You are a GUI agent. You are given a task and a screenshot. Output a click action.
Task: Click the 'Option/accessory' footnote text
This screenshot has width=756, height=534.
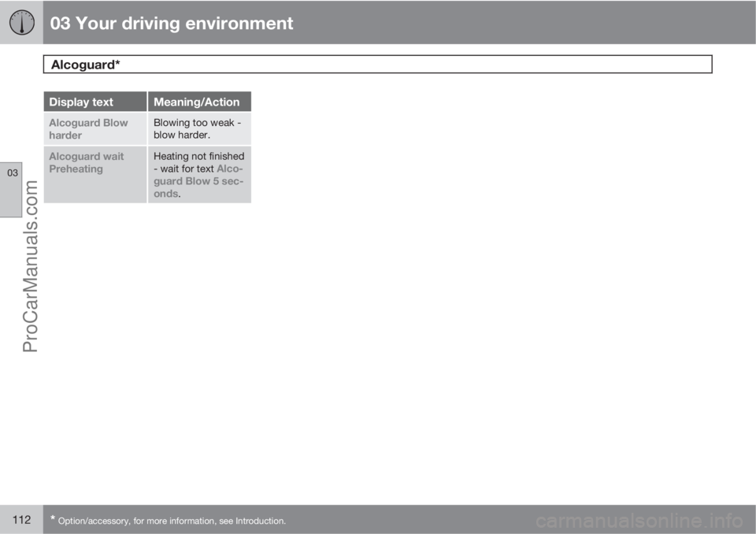(168, 521)
